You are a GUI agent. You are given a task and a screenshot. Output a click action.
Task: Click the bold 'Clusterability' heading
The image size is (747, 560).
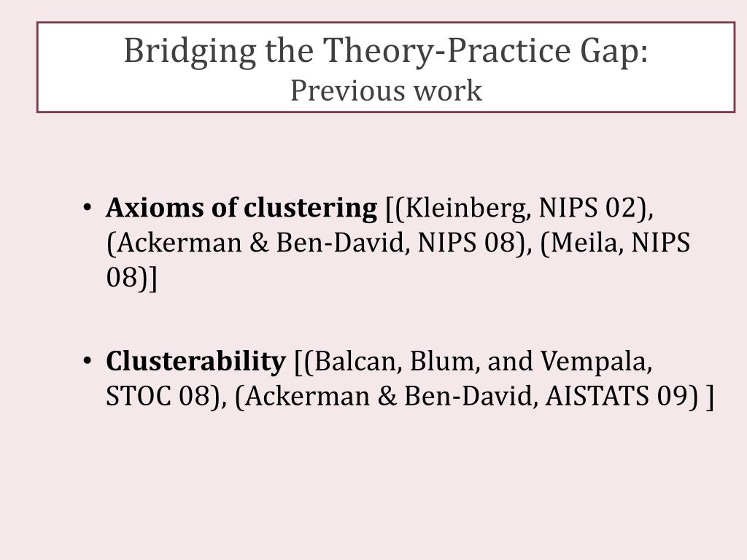coord(196,362)
